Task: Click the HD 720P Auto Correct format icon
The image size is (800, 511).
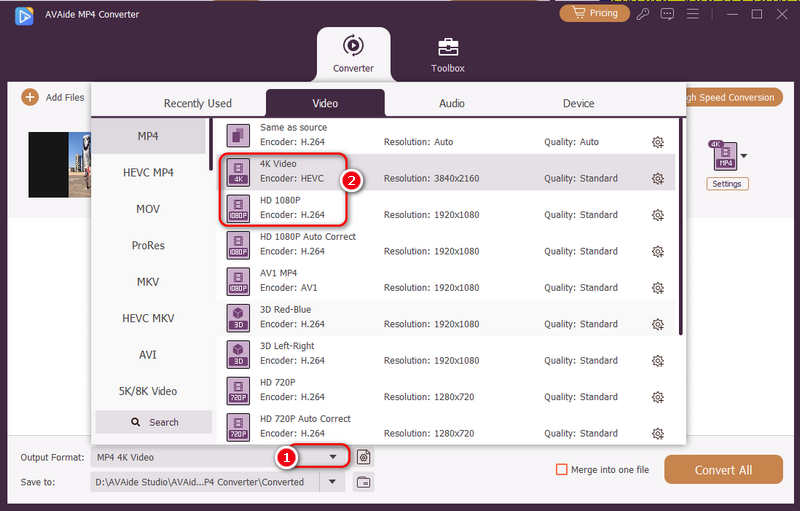Action: point(238,427)
